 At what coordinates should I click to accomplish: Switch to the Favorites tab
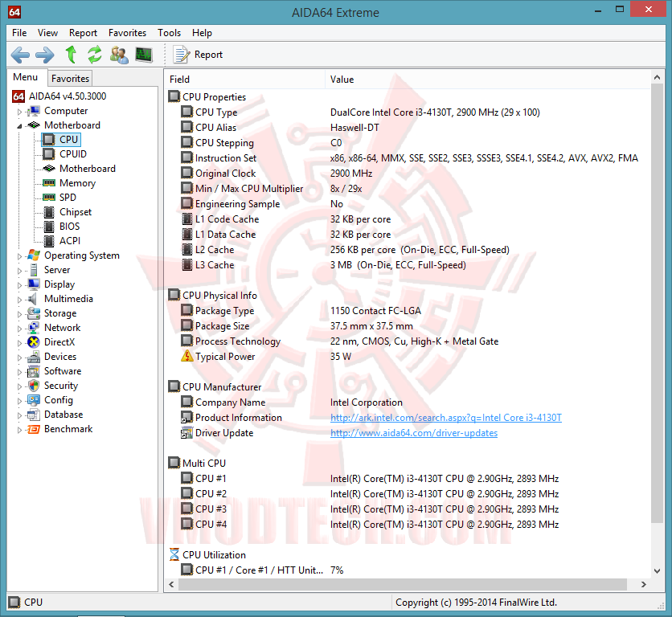70,79
